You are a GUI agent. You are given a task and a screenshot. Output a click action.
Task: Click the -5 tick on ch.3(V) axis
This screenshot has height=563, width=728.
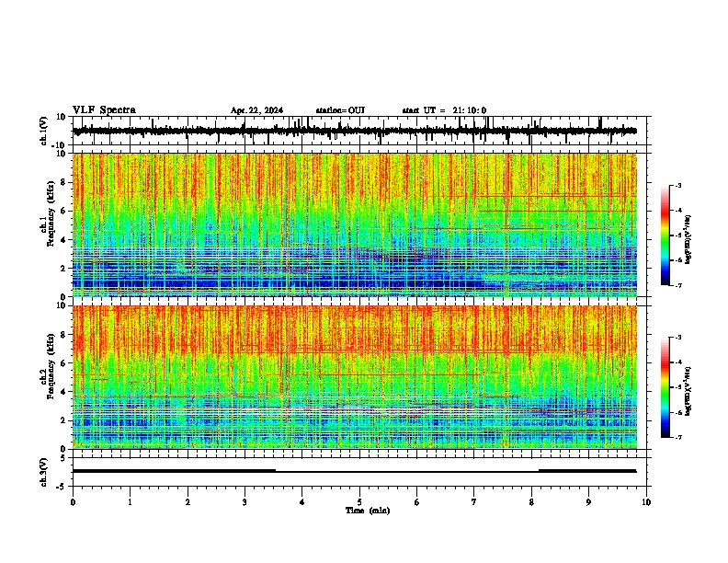[62, 487]
